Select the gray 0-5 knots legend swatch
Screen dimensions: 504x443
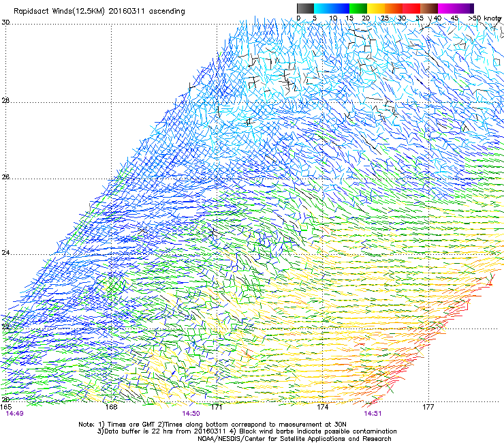pyautogui.click(x=305, y=8)
